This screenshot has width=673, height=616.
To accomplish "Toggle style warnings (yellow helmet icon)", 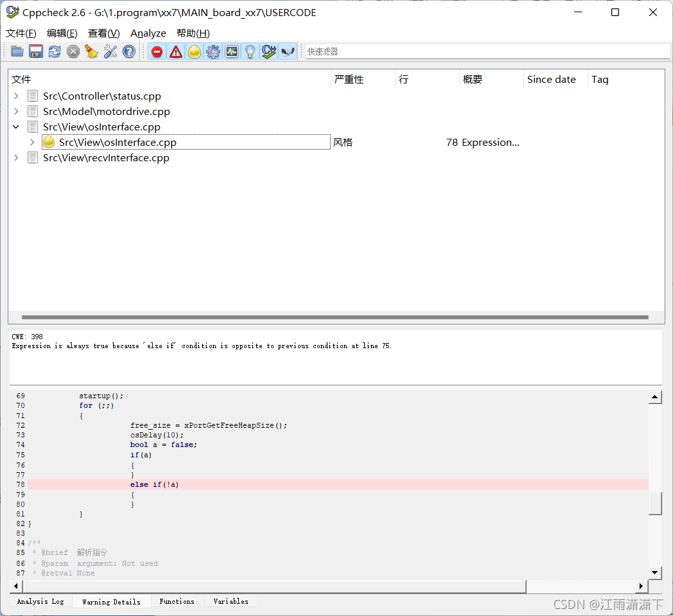I will (195, 52).
